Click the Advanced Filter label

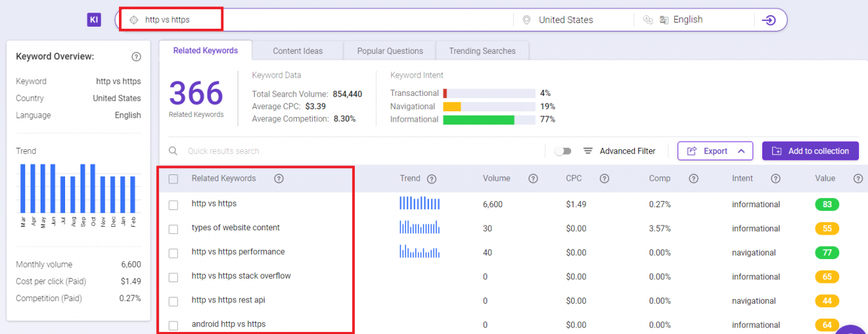click(x=628, y=151)
